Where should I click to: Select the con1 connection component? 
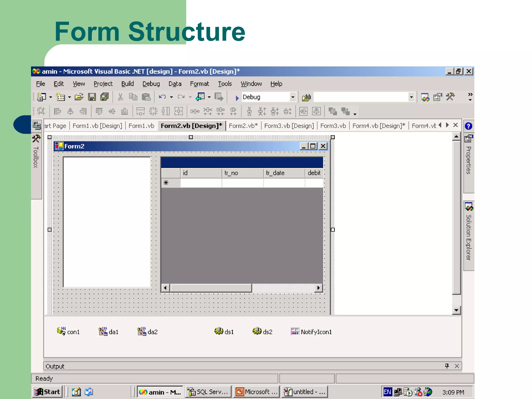pyautogui.click(x=68, y=332)
